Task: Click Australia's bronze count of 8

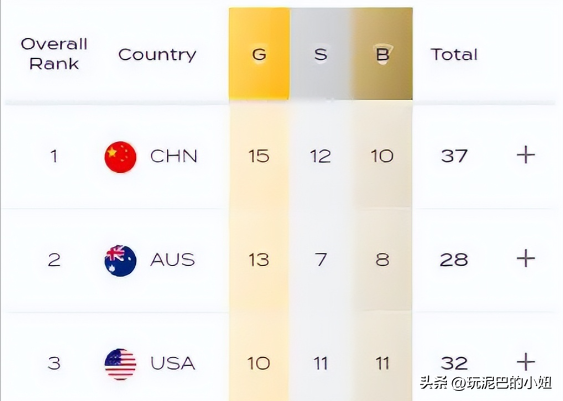Action: click(x=382, y=260)
